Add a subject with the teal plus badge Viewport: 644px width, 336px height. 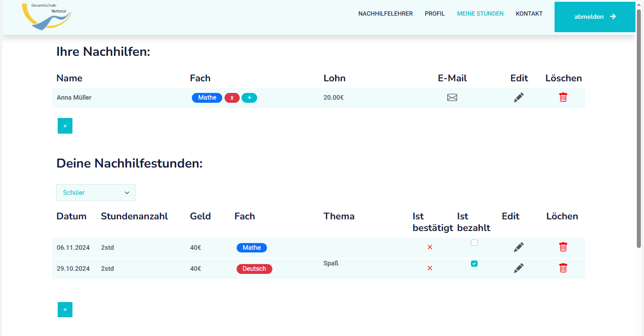tap(249, 98)
